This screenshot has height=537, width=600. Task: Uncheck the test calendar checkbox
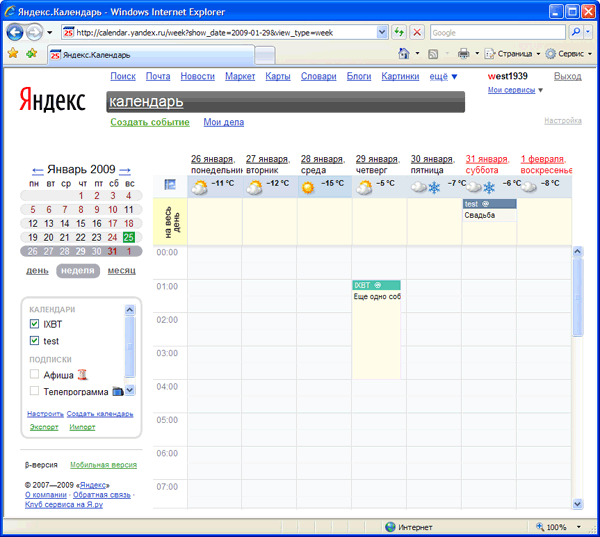34,340
